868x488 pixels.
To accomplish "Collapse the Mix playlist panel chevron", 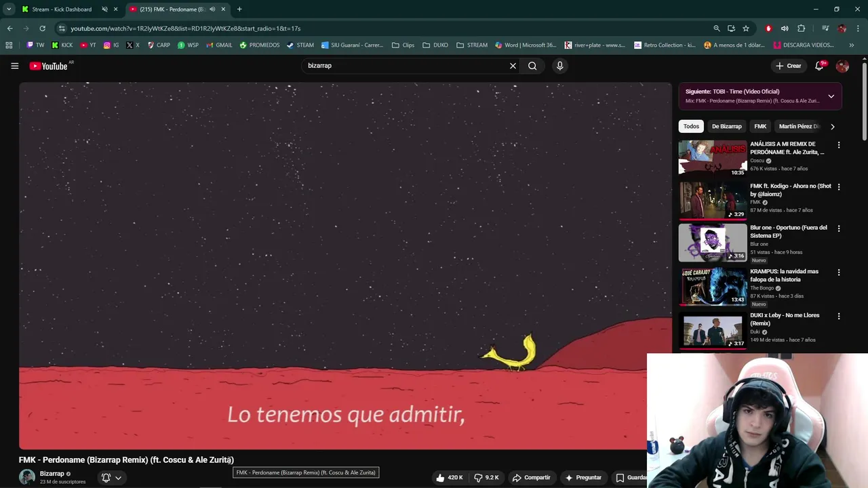I will [831, 96].
